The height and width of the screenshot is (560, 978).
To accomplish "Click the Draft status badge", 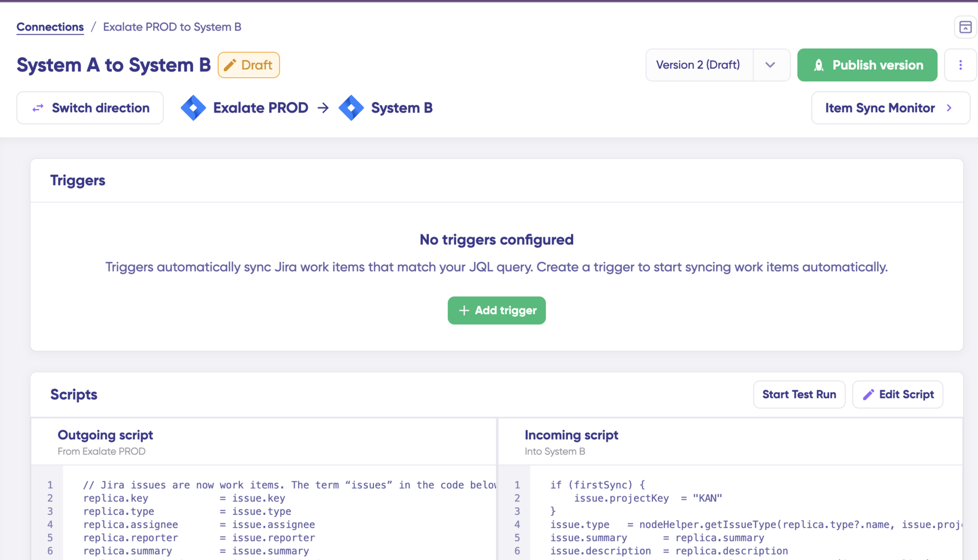I will point(249,65).
